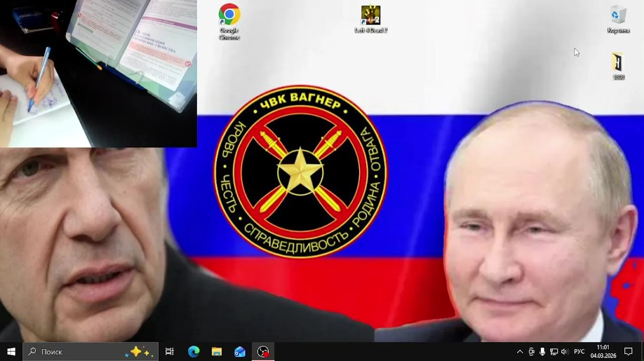Open the Windows Start menu
Screen dimensions: 644x361
[11, 351]
